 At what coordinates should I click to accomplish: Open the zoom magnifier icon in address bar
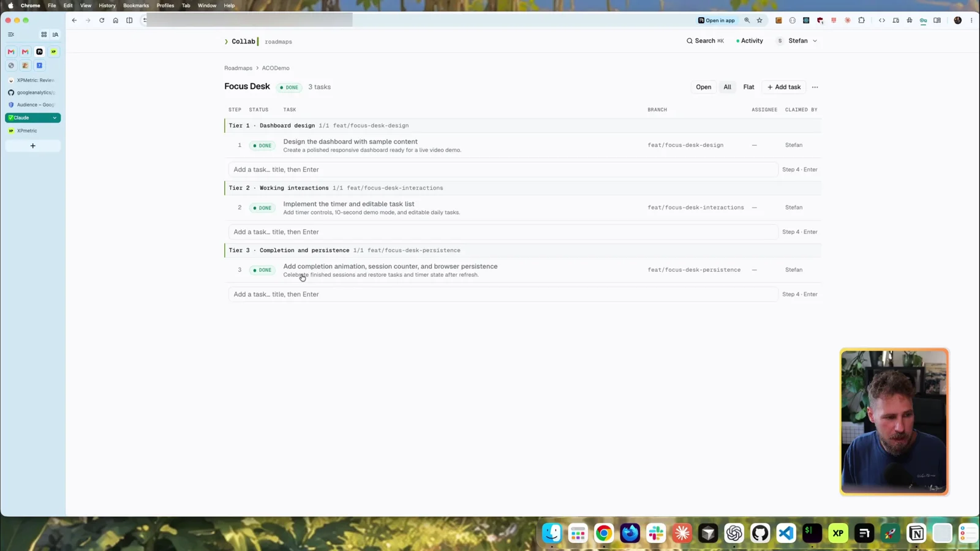coord(747,20)
